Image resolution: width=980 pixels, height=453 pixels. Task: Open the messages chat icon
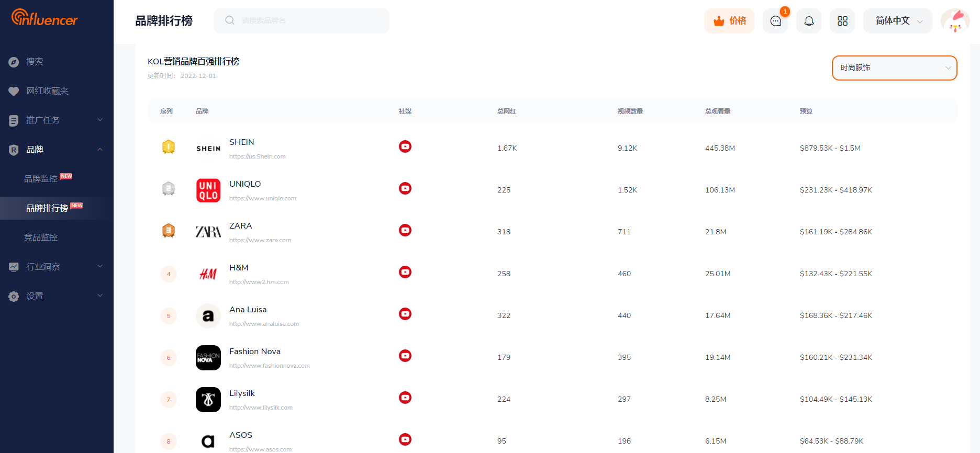[775, 21]
